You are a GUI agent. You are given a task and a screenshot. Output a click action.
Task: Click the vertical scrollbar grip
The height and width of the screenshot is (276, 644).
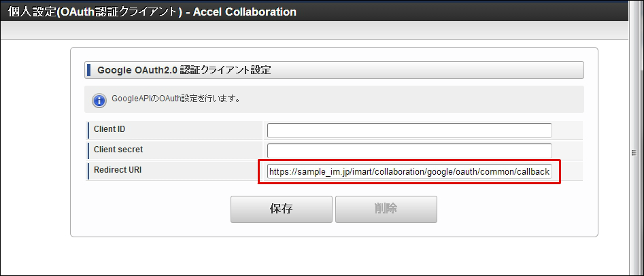tap(633, 153)
